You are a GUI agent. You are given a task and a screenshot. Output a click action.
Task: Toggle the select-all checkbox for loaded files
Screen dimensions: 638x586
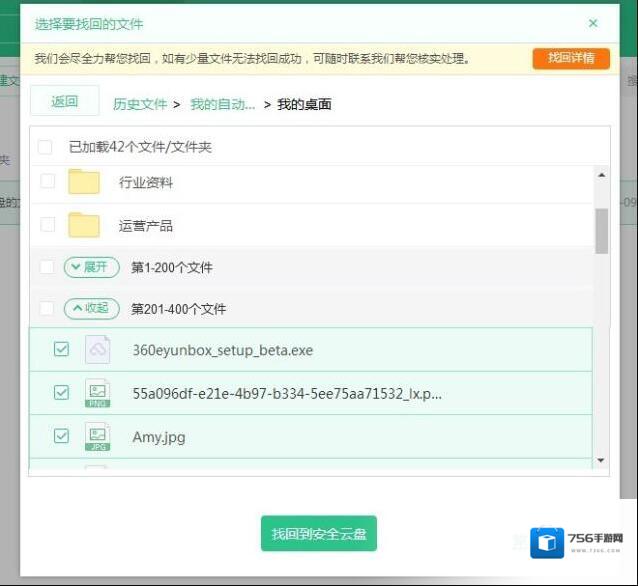pyautogui.click(x=45, y=147)
